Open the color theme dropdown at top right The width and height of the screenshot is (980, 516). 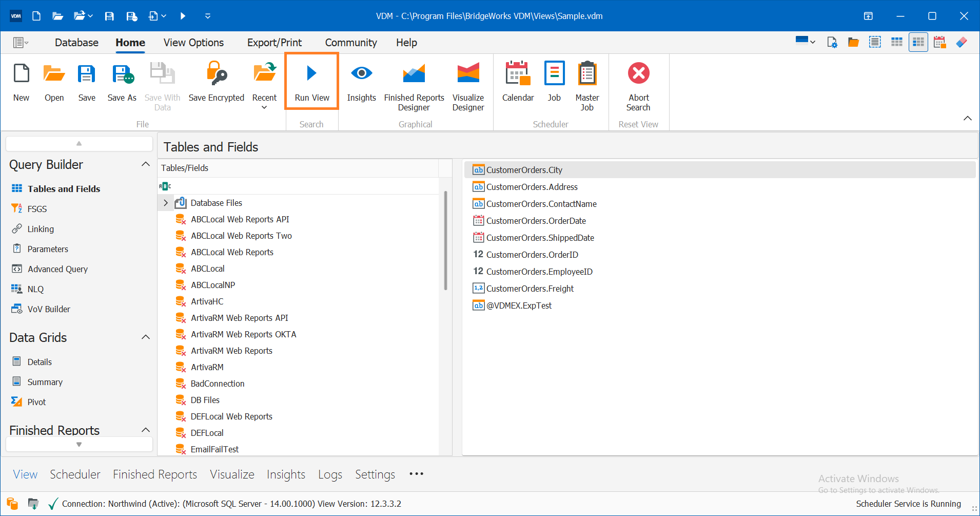click(x=805, y=42)
